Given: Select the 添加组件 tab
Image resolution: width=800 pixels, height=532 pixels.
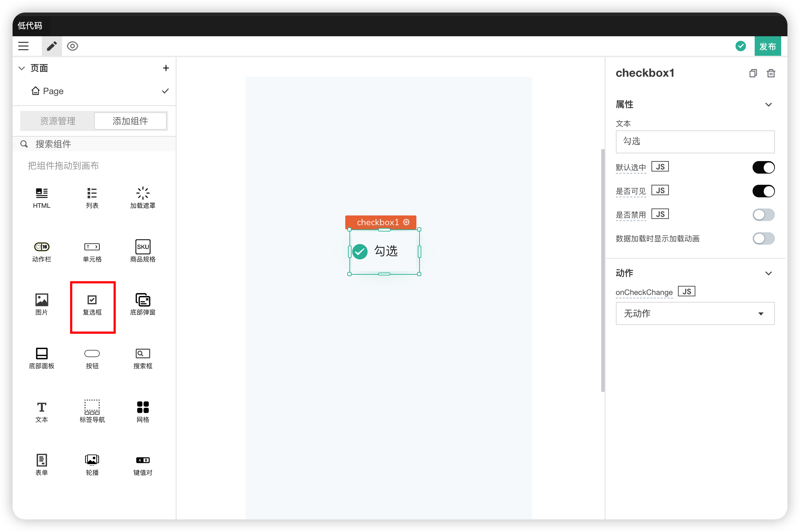Looking at the screenshot, I should tap(130, 121).
